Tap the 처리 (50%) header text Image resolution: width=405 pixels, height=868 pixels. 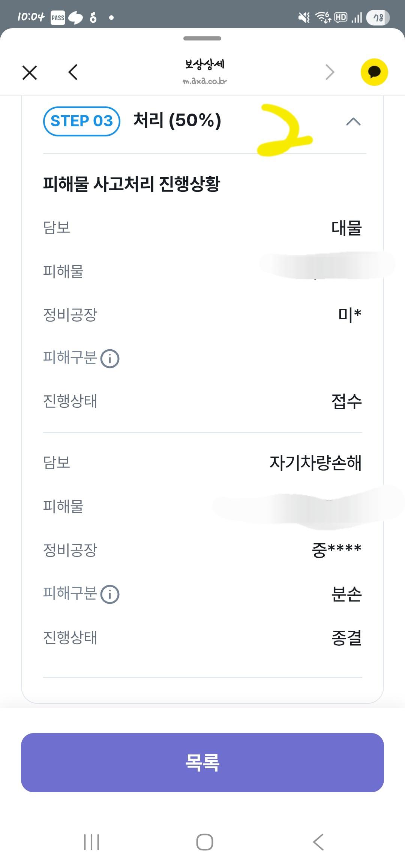(x=177, y=120)
